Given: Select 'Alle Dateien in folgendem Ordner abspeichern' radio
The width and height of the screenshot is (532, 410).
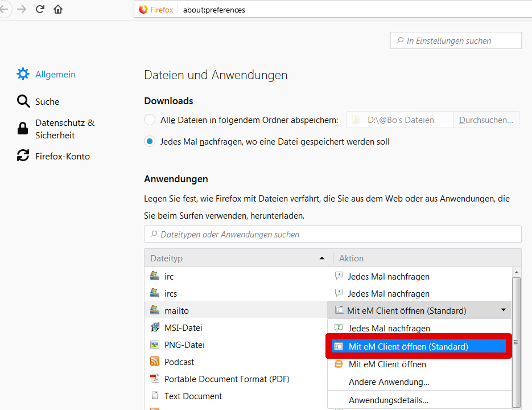Looking at the screenshot, I should [x=150, y=120].
